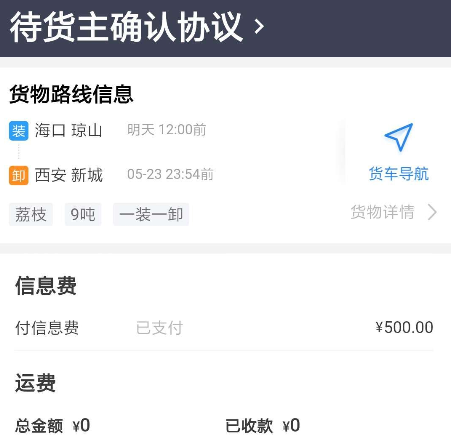Tap the 已收款 ¥0 received amount
The height and width of the screenshot is (444, 451).
coord(263,426)
